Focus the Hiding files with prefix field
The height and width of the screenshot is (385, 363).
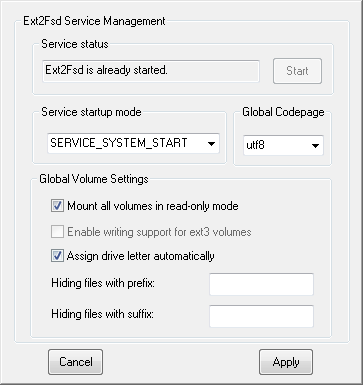click(x=261, y=284)
